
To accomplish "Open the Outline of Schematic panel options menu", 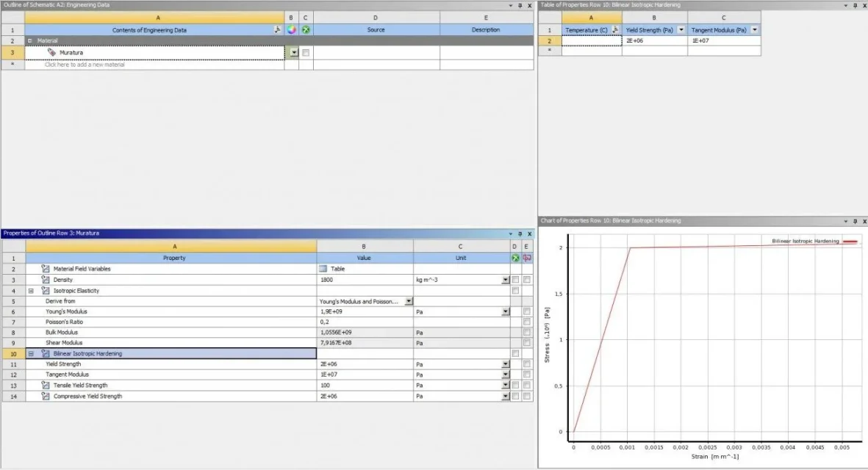I will tap(510, 5).
